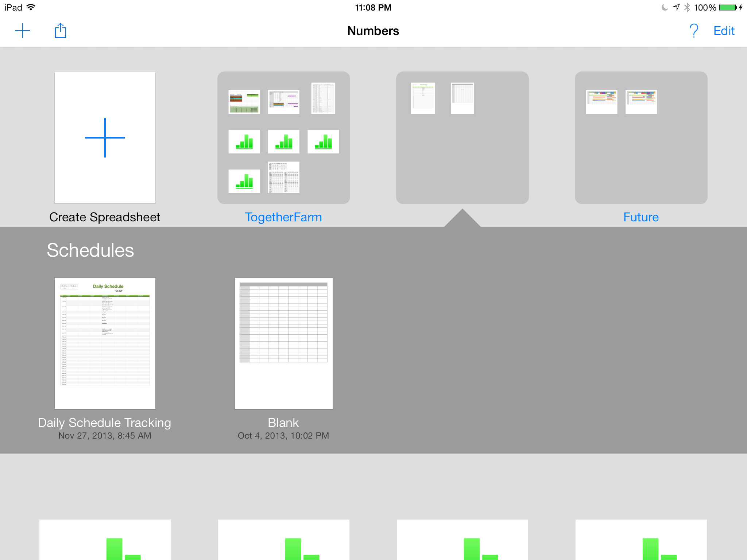Tap the Do Not Disturb moon icon

point(665,7)
